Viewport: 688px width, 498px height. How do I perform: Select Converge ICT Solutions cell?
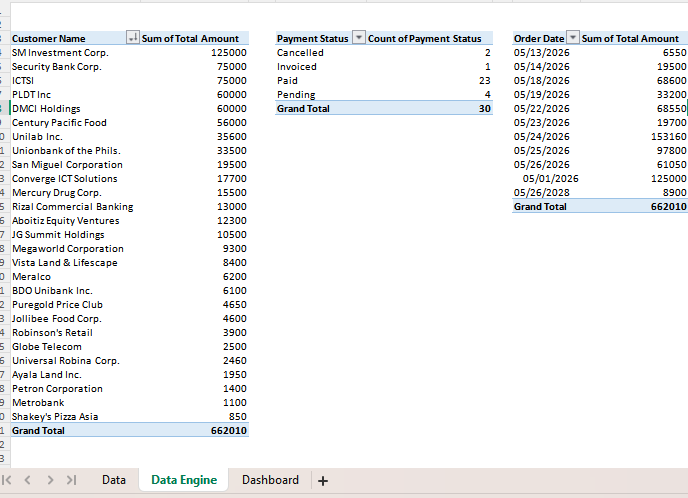click(x=75, y=179)
